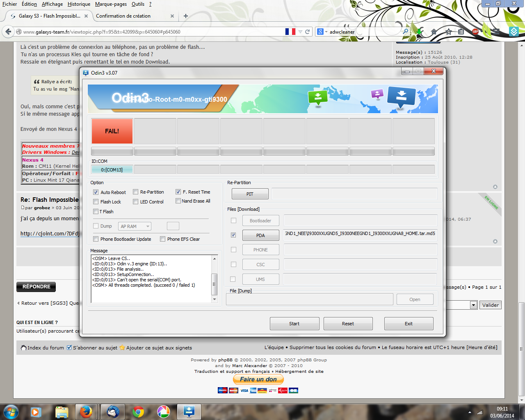The image size is (525, 420).
Task: Enable the LED Control checkbox
Action: [135, 202]
